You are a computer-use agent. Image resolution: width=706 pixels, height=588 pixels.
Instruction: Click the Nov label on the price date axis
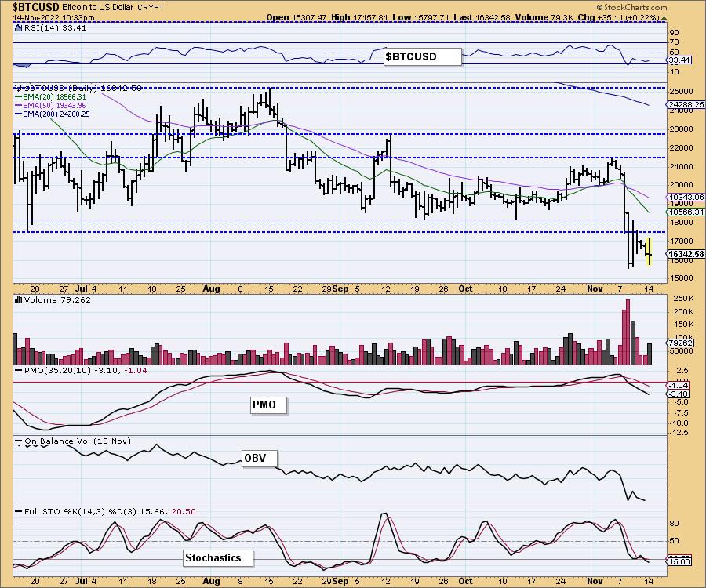click(x=595, y=289)
